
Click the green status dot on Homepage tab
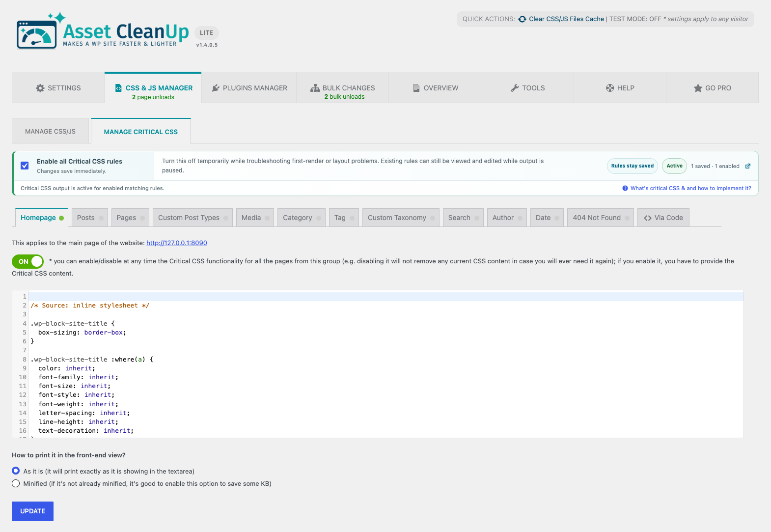click(61, 218)
